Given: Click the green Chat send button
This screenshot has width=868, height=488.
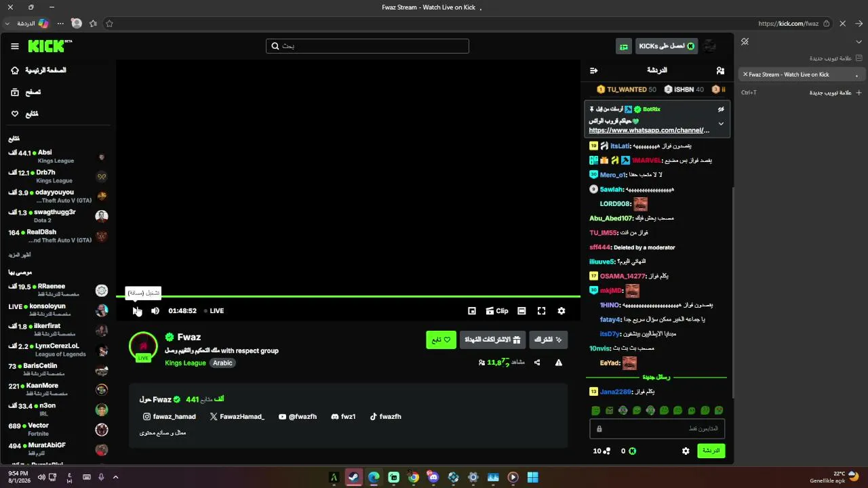Looking at the screenshot, I should (711, 451).
